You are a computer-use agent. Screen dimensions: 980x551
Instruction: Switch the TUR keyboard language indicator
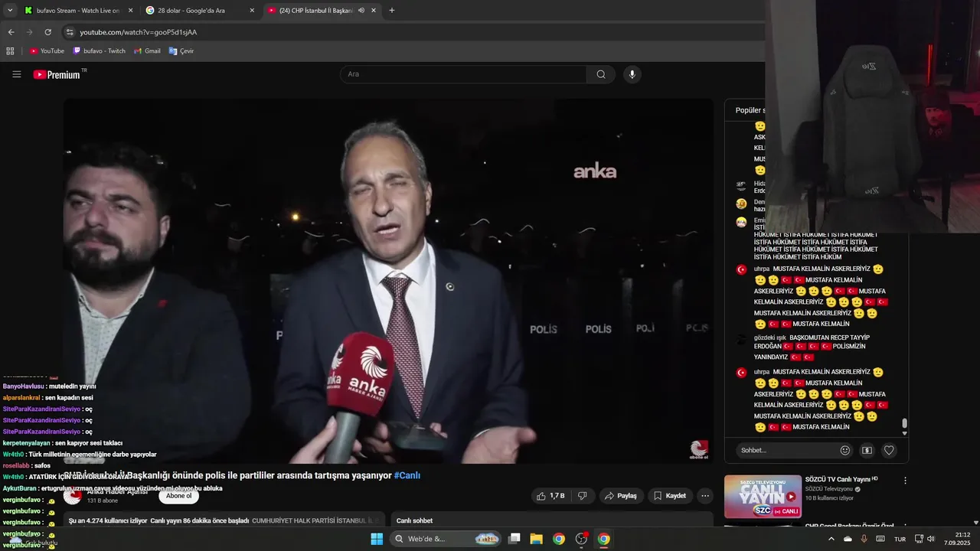[x=900, y=539]
